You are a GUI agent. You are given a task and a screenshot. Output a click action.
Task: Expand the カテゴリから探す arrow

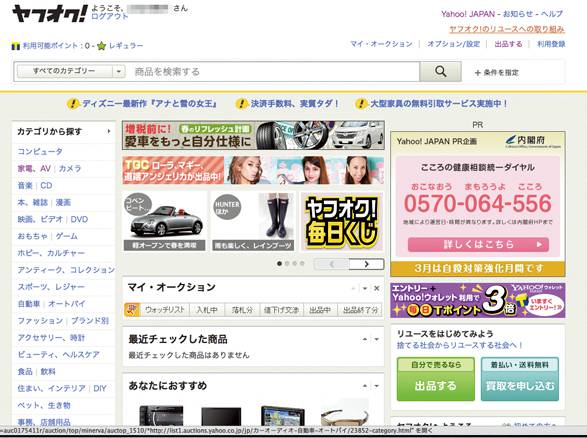coord(109,131)
